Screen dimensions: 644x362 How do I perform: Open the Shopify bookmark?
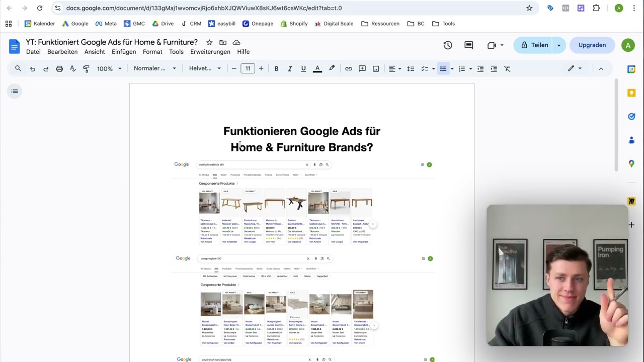point(294,24)
